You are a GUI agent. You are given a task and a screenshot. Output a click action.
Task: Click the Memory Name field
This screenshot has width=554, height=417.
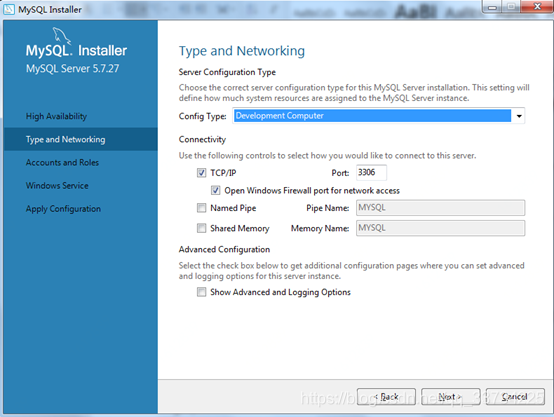(441, 228)
